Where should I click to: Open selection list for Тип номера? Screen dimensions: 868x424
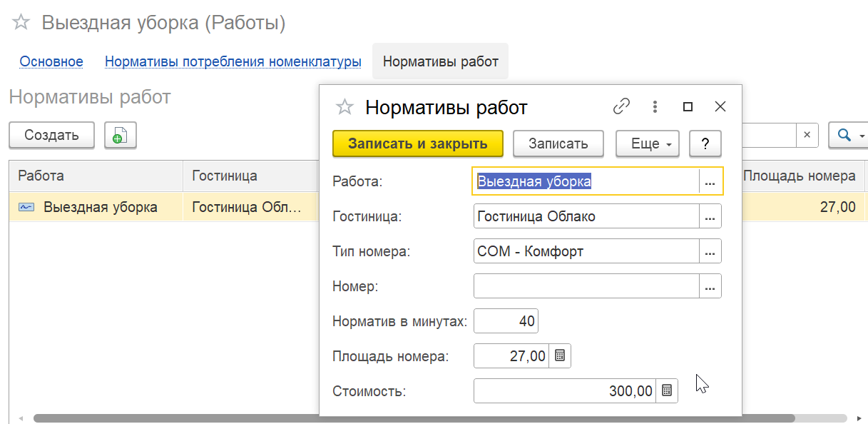(x=710, y=251)
